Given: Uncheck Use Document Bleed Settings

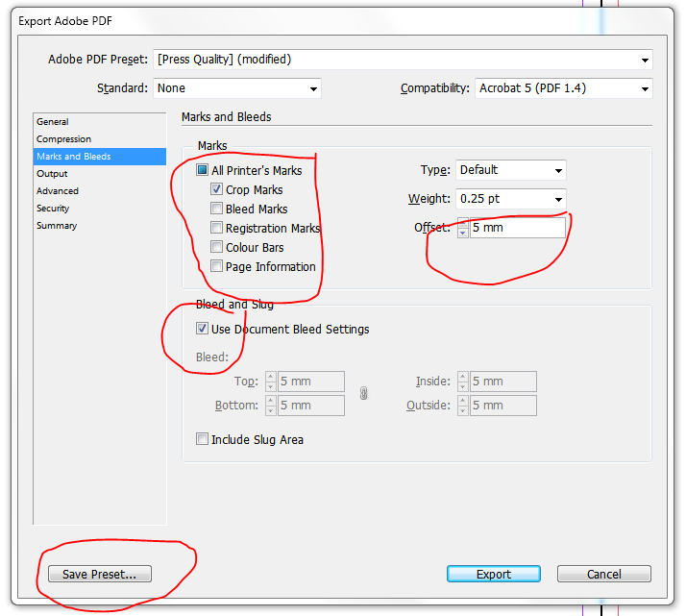Looking at the screenshot, I should (202, 329).
